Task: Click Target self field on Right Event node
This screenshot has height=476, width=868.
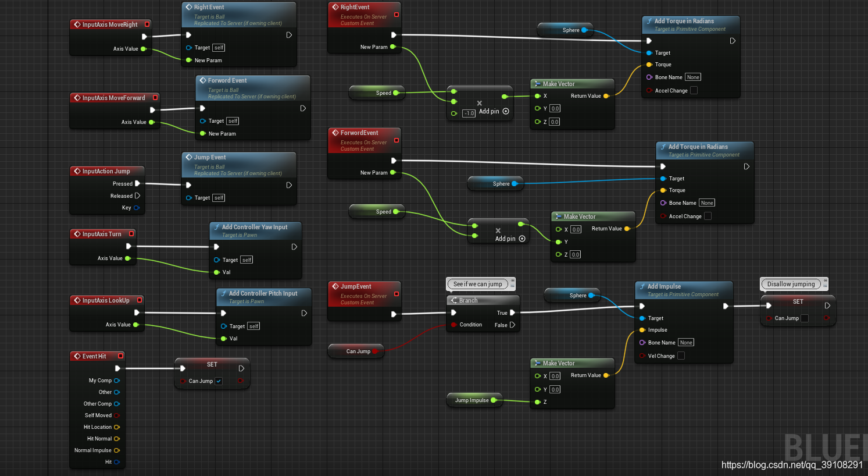Action: [x=219, y=48]
